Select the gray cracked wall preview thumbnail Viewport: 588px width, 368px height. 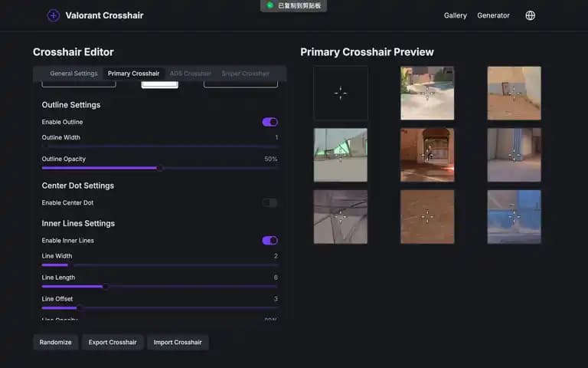click(x=341, y=217)
